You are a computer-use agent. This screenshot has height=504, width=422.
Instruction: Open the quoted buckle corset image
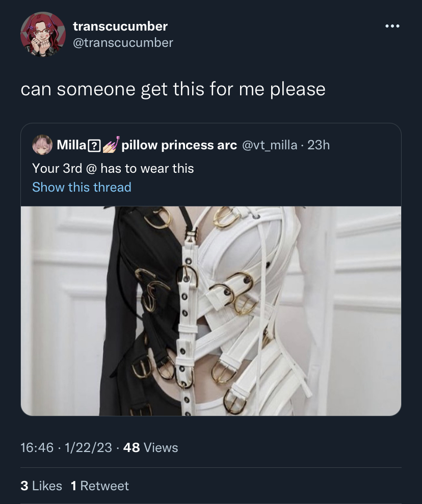[211, 311]
